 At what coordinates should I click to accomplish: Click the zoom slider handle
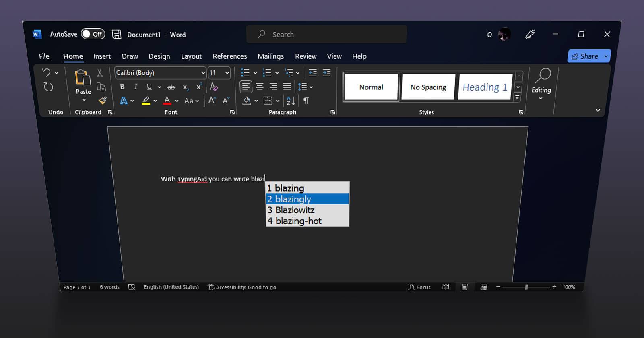tap(526, 287)
